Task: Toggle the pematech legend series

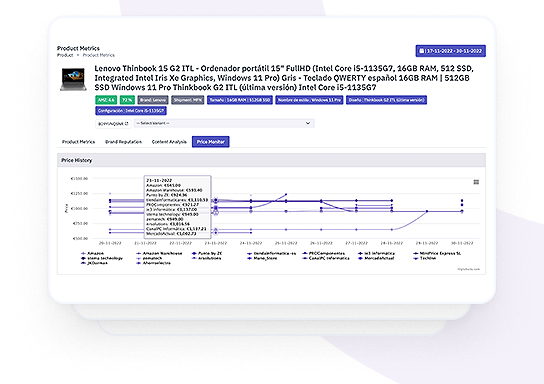Action: [149, 258]
